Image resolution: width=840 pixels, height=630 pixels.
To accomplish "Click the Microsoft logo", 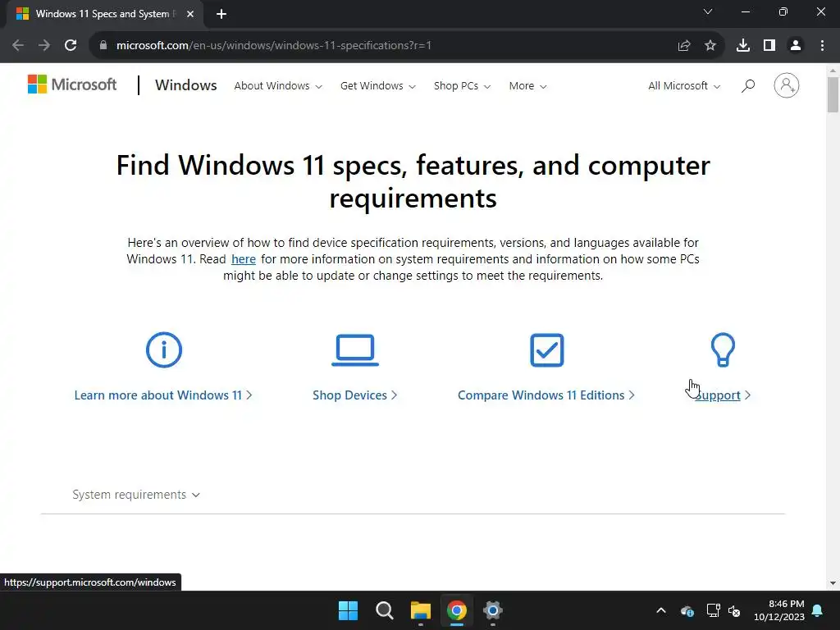I will click(x=72, y=84).
